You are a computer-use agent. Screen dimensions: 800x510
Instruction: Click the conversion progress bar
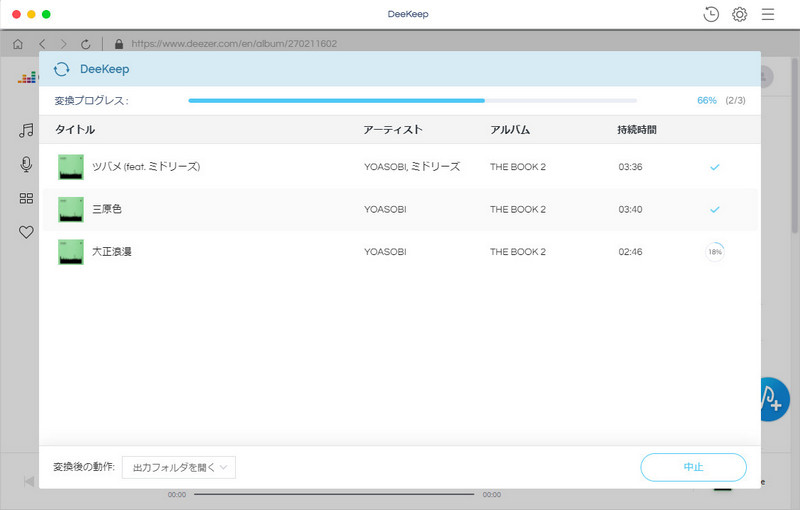[x=412, y=101]
